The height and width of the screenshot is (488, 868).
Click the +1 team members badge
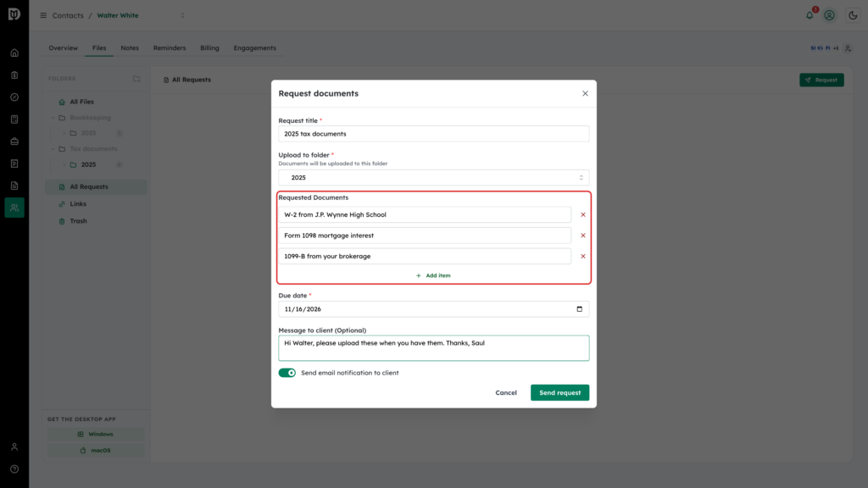click(x=836, y=48)
